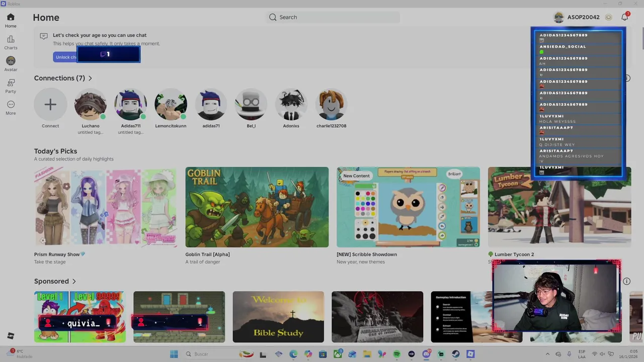
Task: Click the magnifier icon in the search bar
Action: tap(273, 17)
